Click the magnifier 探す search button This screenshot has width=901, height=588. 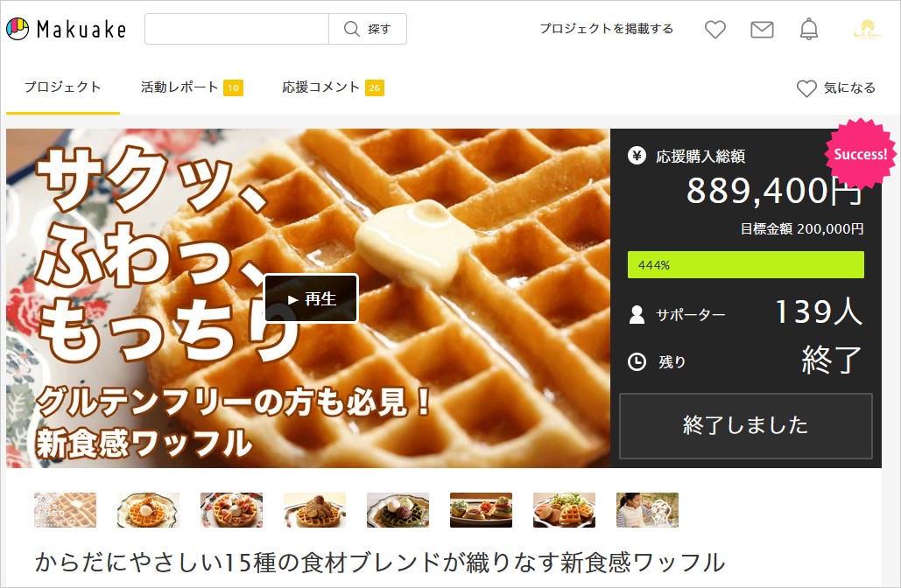[368, 29]
